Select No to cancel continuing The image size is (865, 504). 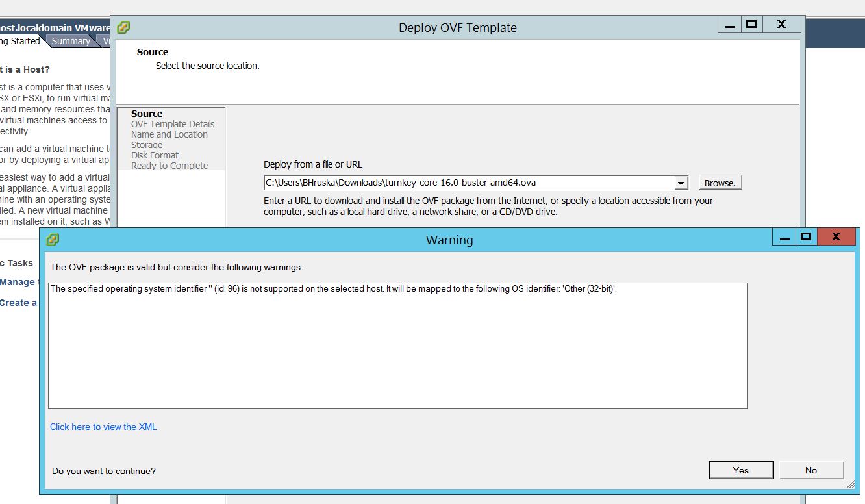click(811, 470)
